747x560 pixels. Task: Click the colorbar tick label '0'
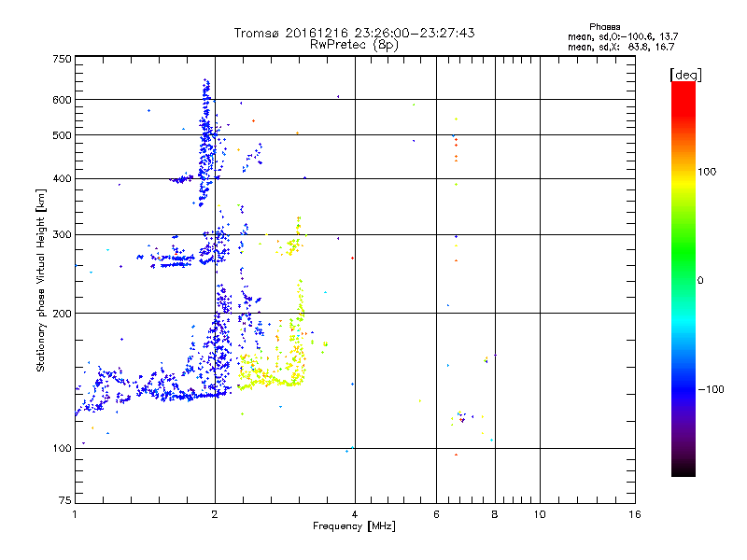click(700, 281)
